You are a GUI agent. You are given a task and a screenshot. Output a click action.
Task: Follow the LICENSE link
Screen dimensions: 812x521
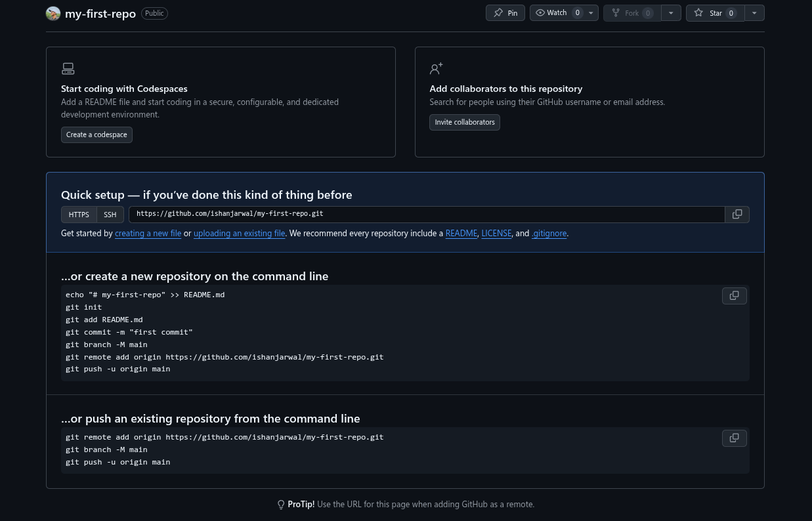click(x=496, y=234)
